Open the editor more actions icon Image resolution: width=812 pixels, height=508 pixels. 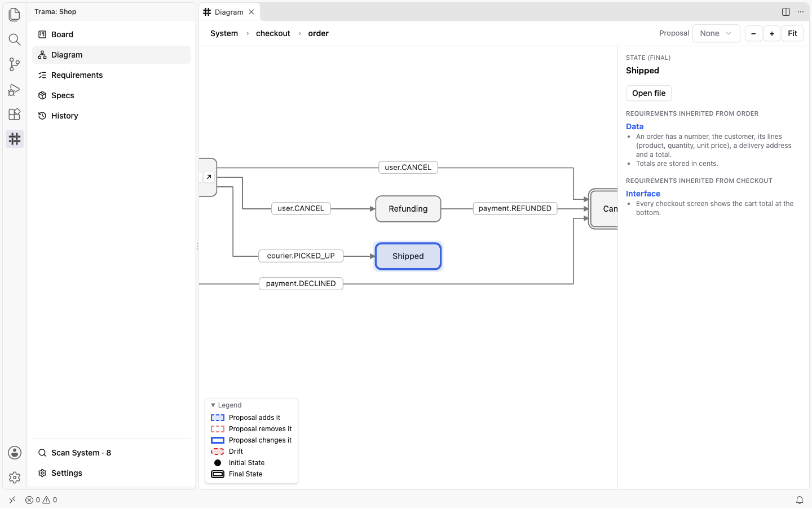pyautogui.click(x=801, y=12)
